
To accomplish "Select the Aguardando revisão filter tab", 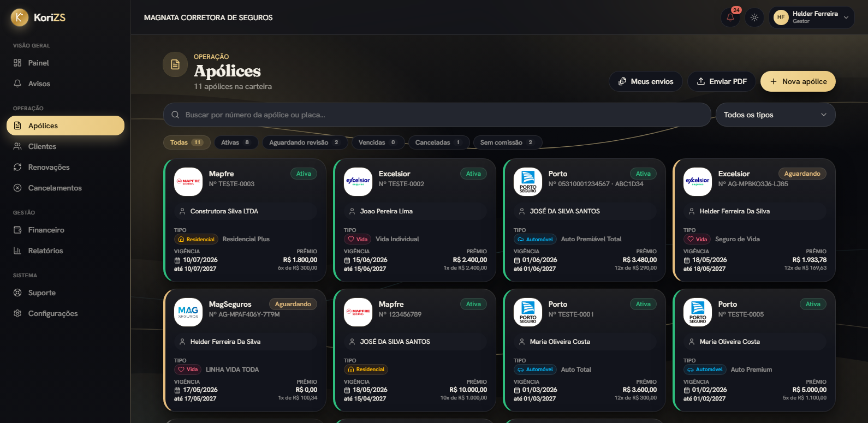I will tap(305, 142).
